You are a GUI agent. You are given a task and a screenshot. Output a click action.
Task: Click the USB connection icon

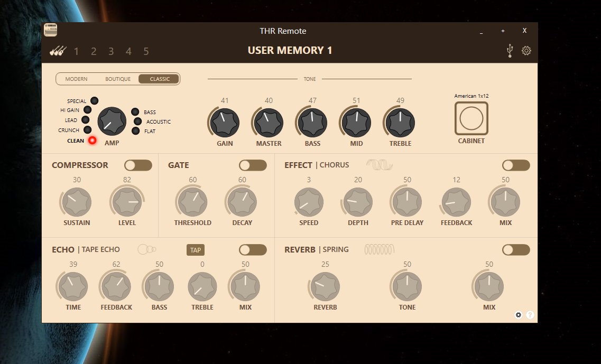(x=510, y=51)
